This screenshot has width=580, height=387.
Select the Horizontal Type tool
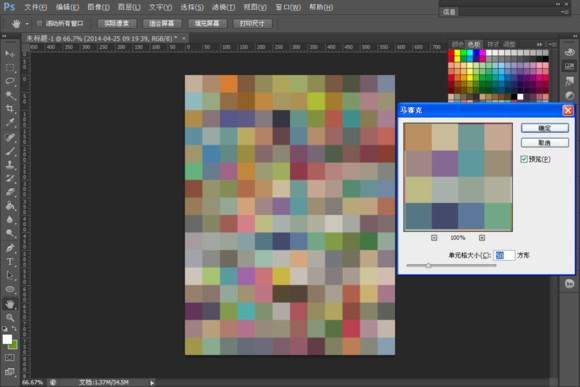pos(10,262)
